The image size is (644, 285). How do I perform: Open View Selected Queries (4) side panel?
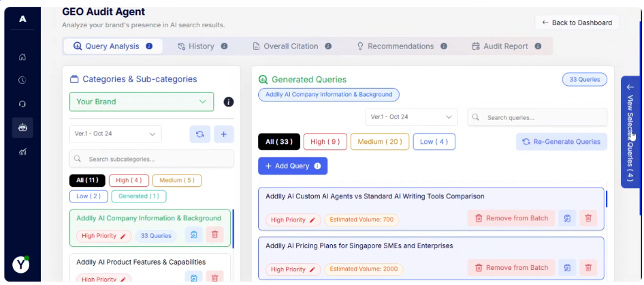[630, 132]
